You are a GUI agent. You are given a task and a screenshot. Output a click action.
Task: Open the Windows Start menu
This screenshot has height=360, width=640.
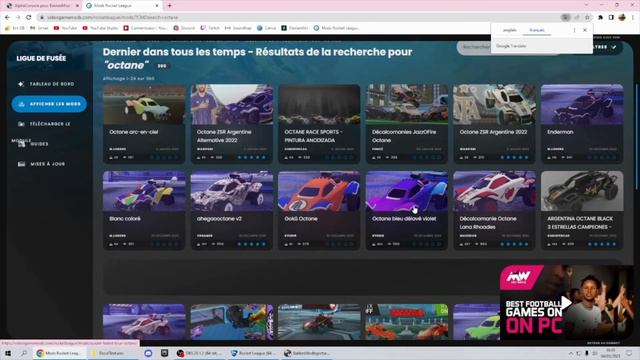pyautogui.click(x=8, y=353)
